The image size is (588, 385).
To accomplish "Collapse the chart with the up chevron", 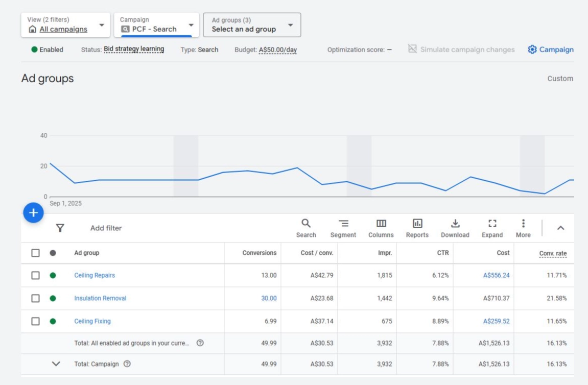I will [x=560, y=228].
